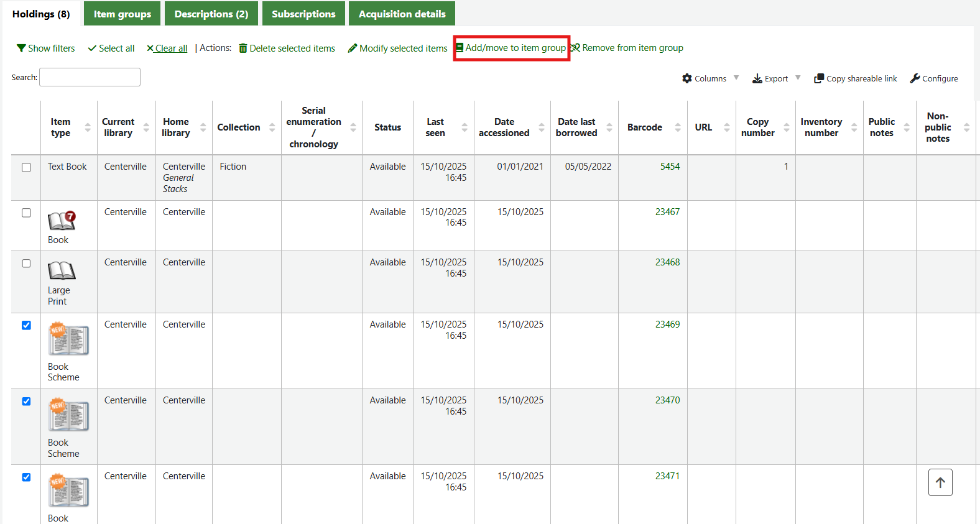Expand the Export dropdown menu

(x=776, y=78)
